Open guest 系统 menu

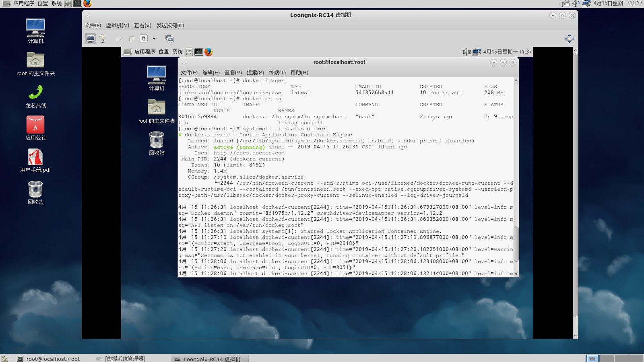178,52
